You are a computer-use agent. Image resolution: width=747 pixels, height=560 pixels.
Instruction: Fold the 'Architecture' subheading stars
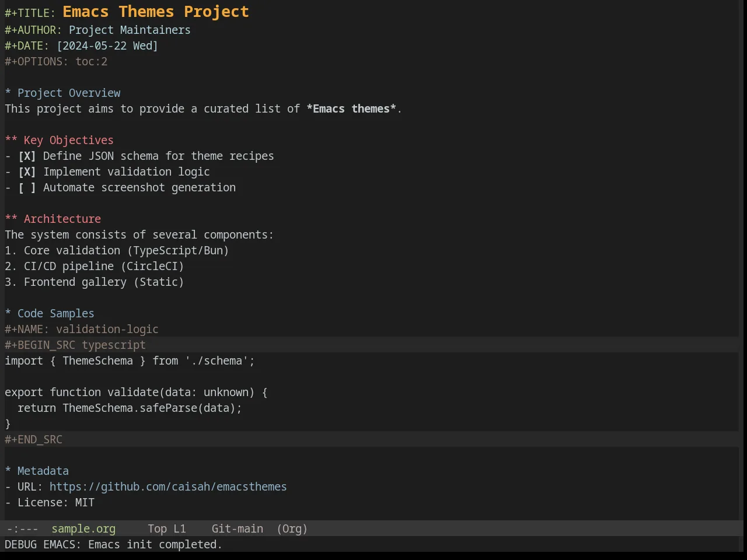(x=11, y=219)
